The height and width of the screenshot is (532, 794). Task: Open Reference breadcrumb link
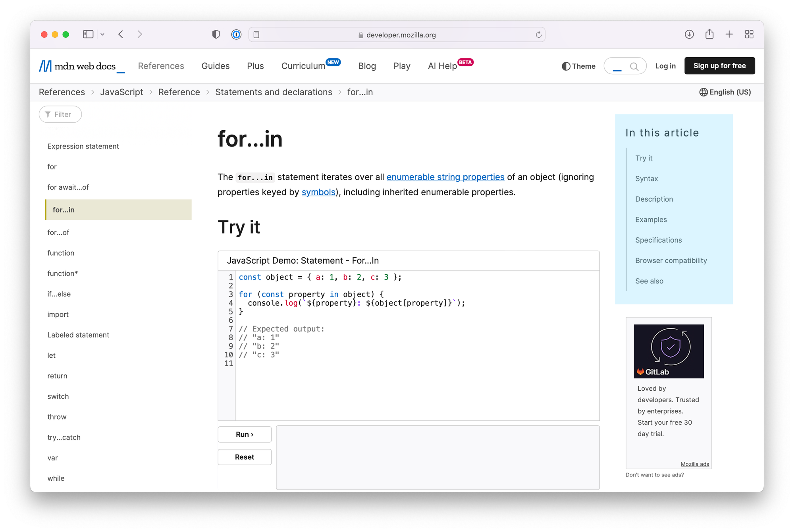click(179, 92)
